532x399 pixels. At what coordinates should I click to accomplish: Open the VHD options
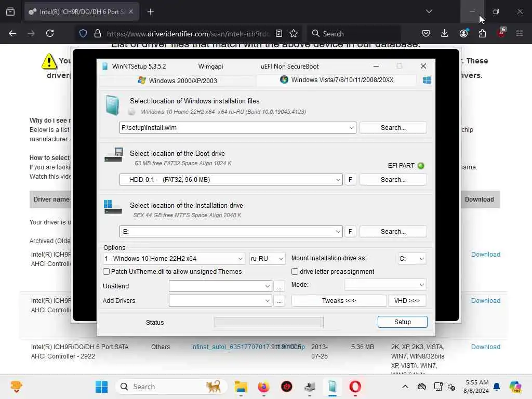tap(407, 301)
